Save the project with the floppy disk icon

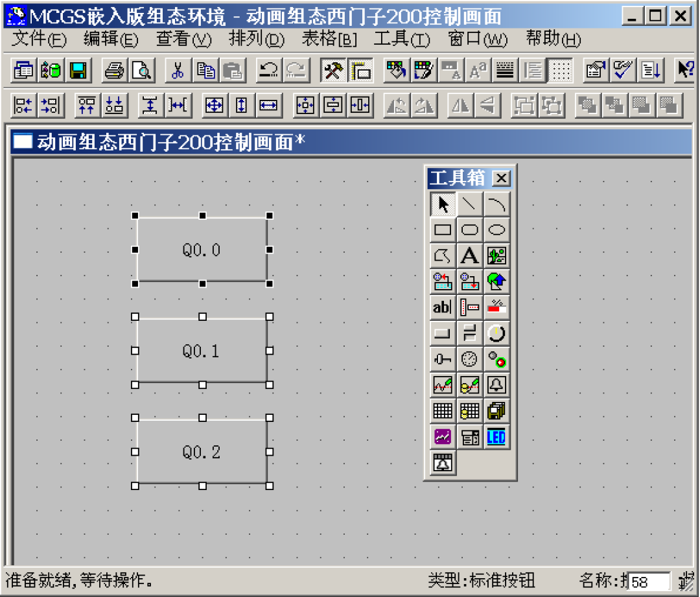78,70
